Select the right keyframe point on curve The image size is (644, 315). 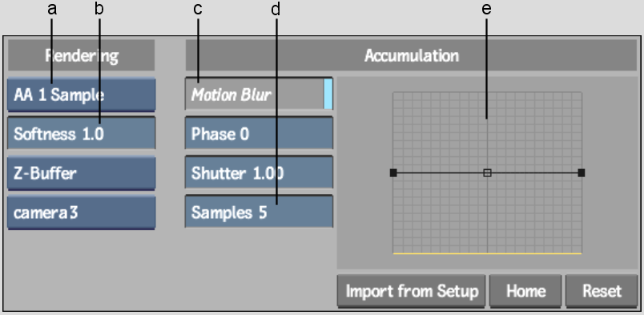[x=582, y=173]
